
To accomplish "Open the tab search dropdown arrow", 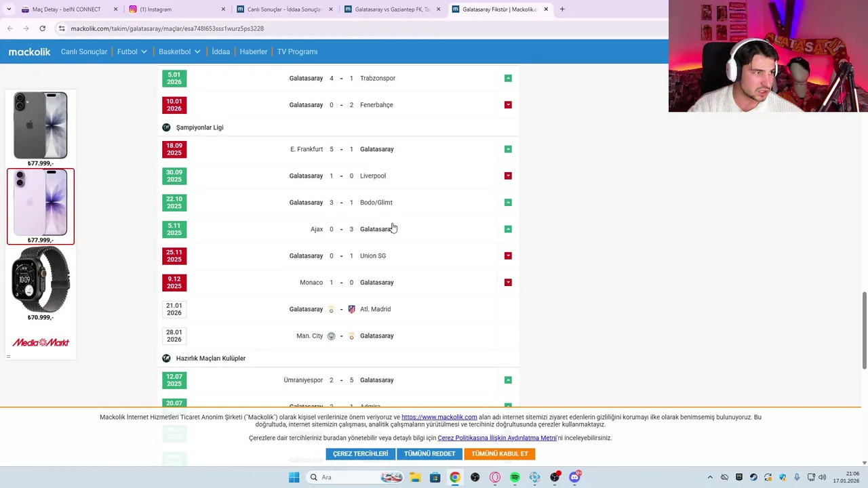I will tap(8, 9).
